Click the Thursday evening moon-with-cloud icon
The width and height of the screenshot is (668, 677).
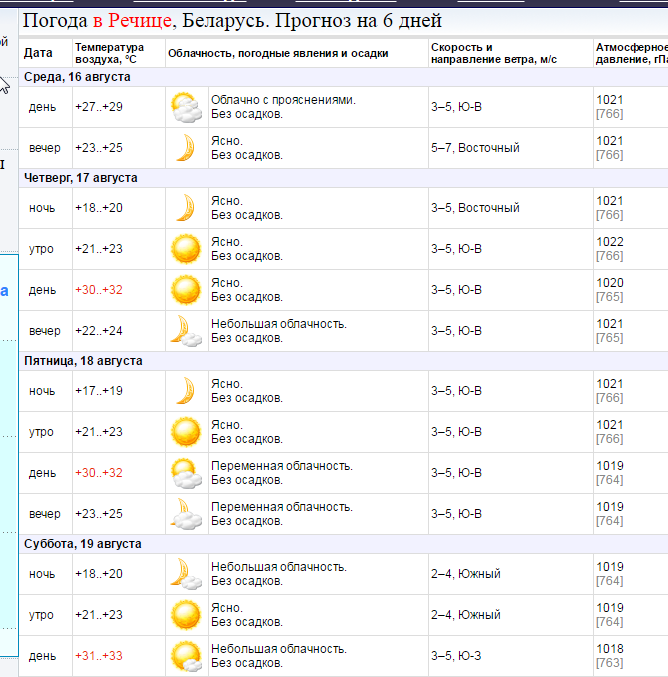point(185,331)
